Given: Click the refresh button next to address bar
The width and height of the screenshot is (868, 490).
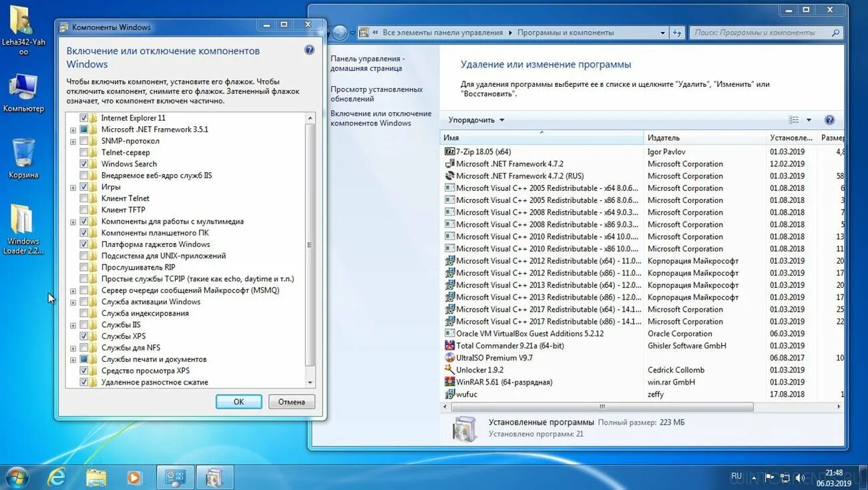Looking at the screenshot, I should click(678, 33).
